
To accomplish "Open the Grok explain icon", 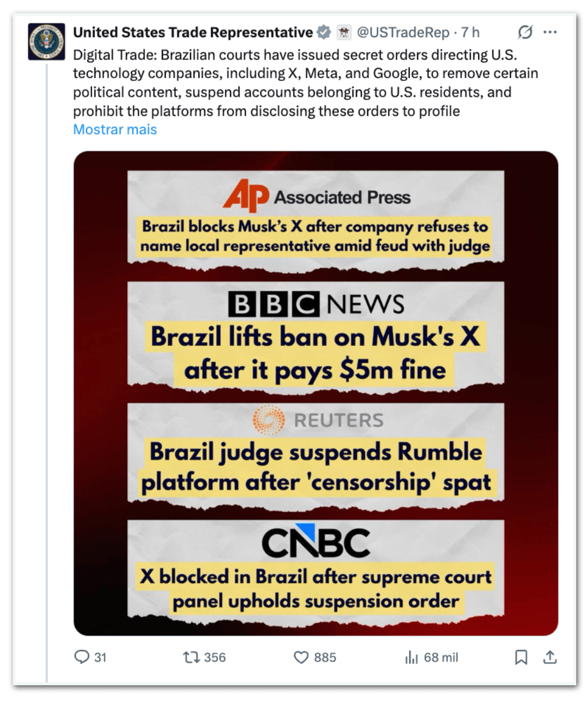I will click(525, 32).
